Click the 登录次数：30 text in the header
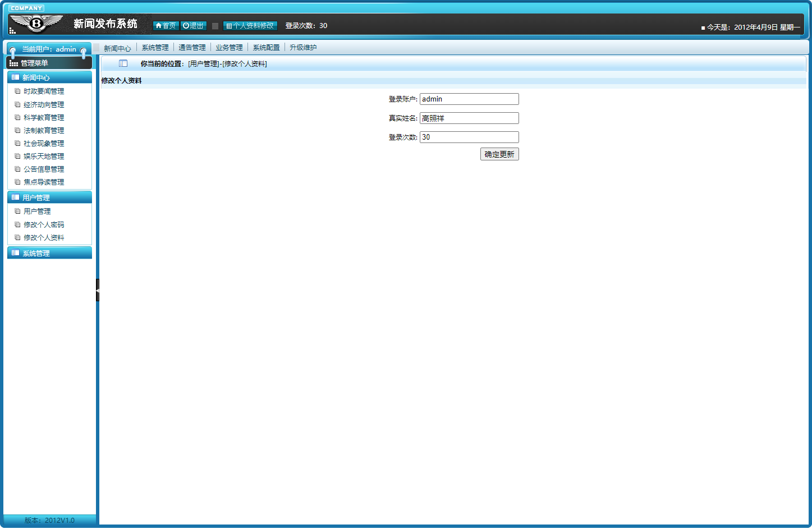Screen dimensions: 812x529 306,26
